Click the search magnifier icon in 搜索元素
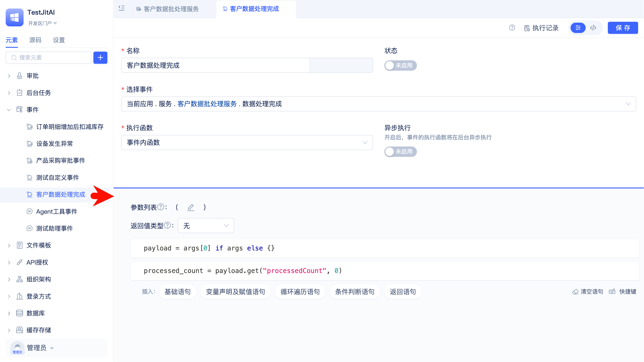Screen dimensions: 644x362 [14, 58]
